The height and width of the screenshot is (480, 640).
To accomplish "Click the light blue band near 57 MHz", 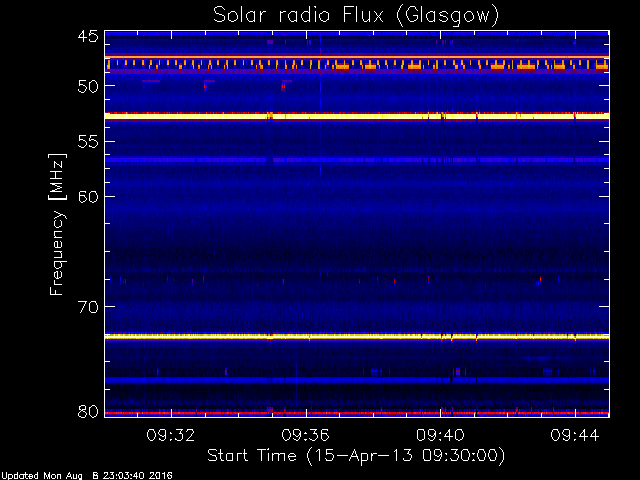I will click(x=357, y=160).
